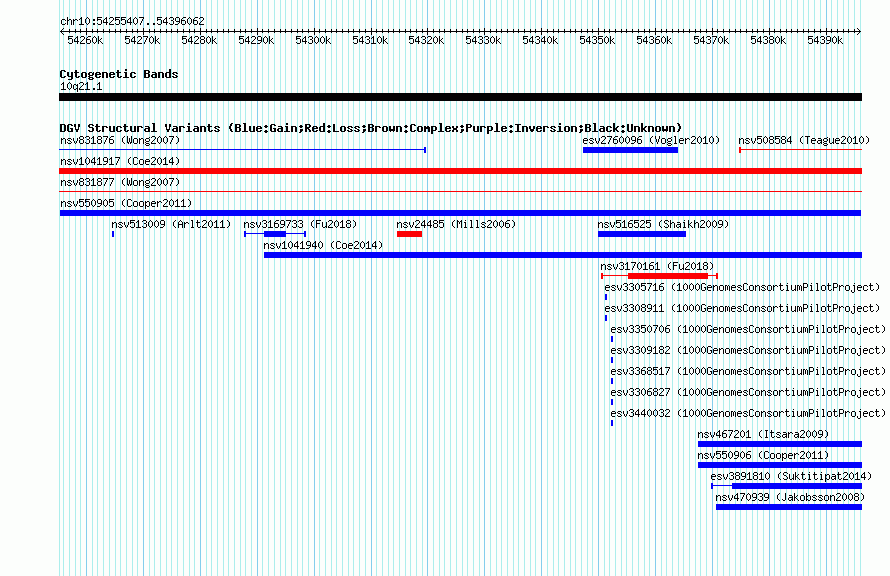Select the nsv3169733 blue gain glyph

pyautogui.click(x=275, y=234)
